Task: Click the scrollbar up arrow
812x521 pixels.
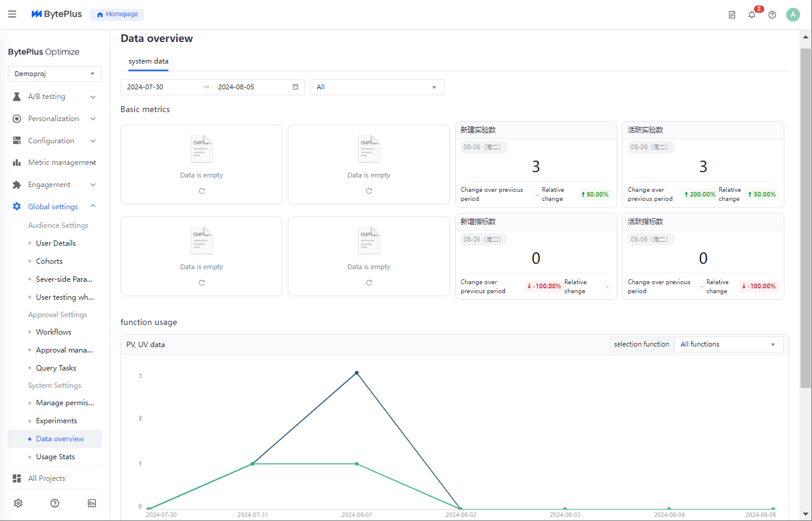Action: click(806, 37)
